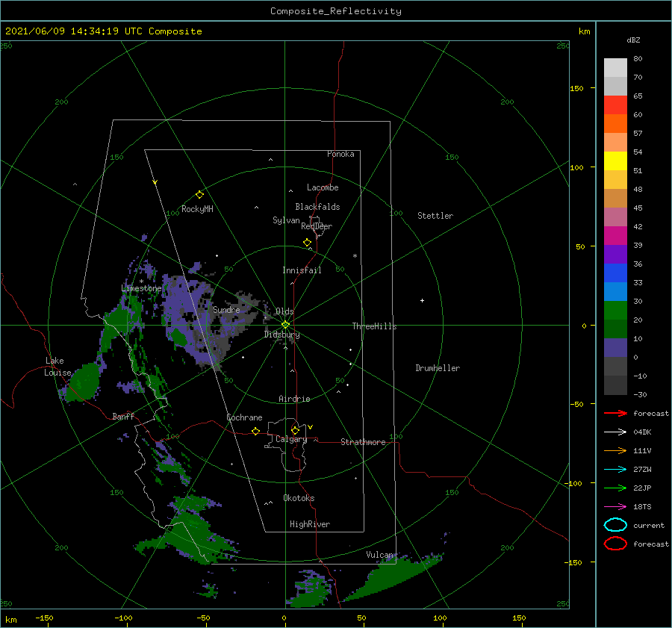Select the red 65 dBZ color swatch
The width and height of the screenshot is (672, 628).
[x=615, y=105]
